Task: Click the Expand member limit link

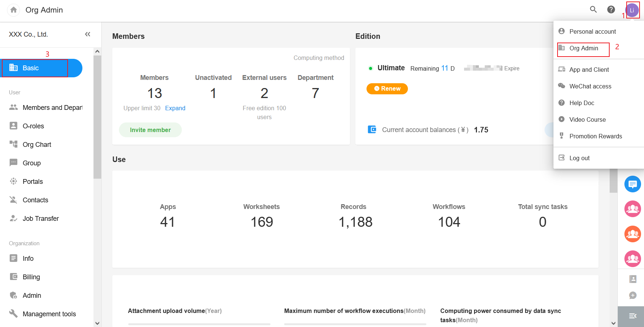Action: pyautogui.click(x=175, y=108)
